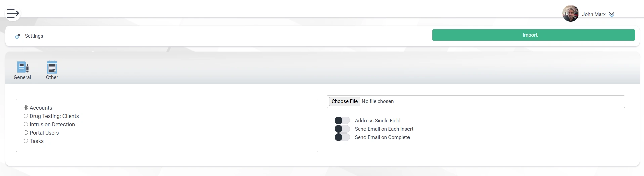Switch to the General tab label
The height and width of the screenshot is (176, 644).
click(x=22, y=77)
